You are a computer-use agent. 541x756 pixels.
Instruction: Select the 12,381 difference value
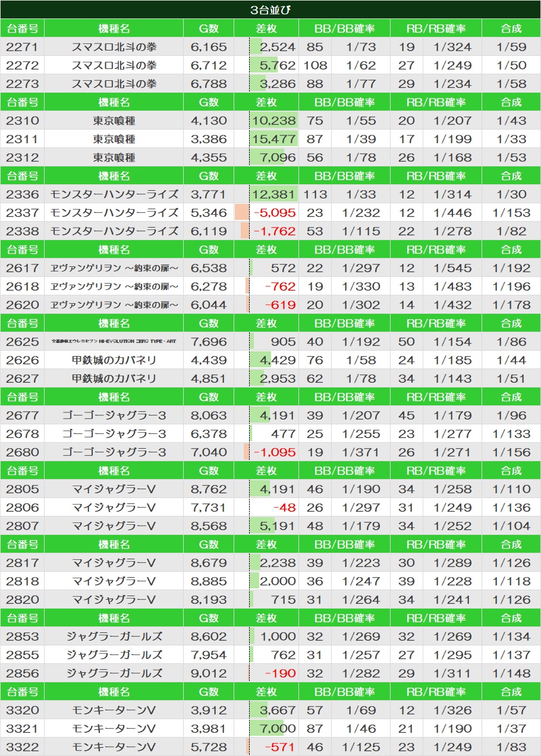273,194
